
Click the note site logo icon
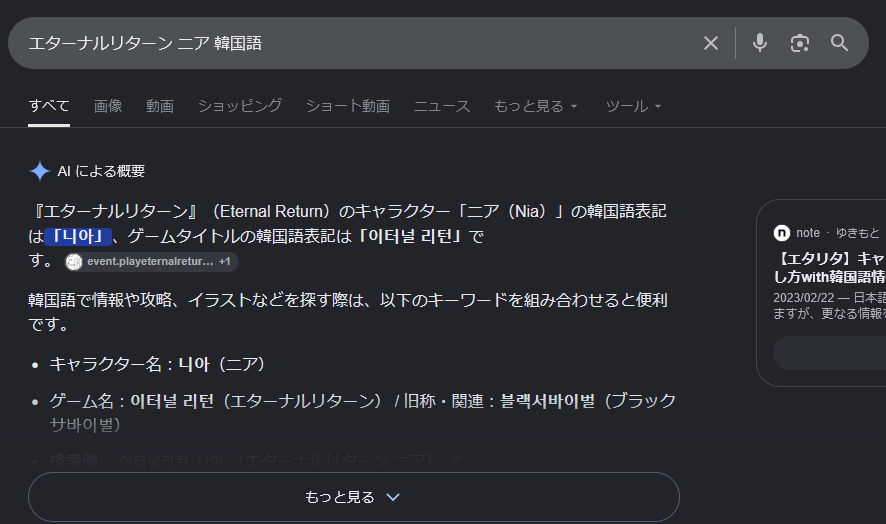pyautogui.click(x=781, y=233)
